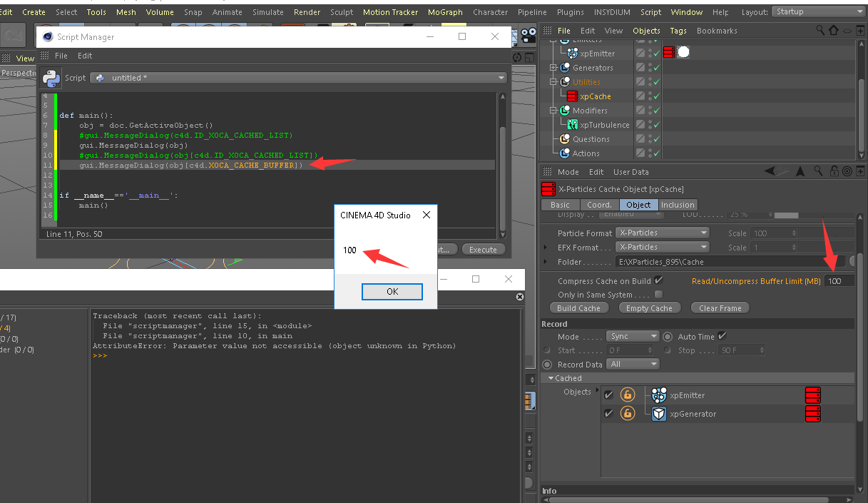The width and height of the screenshot is (868, 503).
Task: Select the red cache tag on xpEmitter row
Action: tap(669, 53)
